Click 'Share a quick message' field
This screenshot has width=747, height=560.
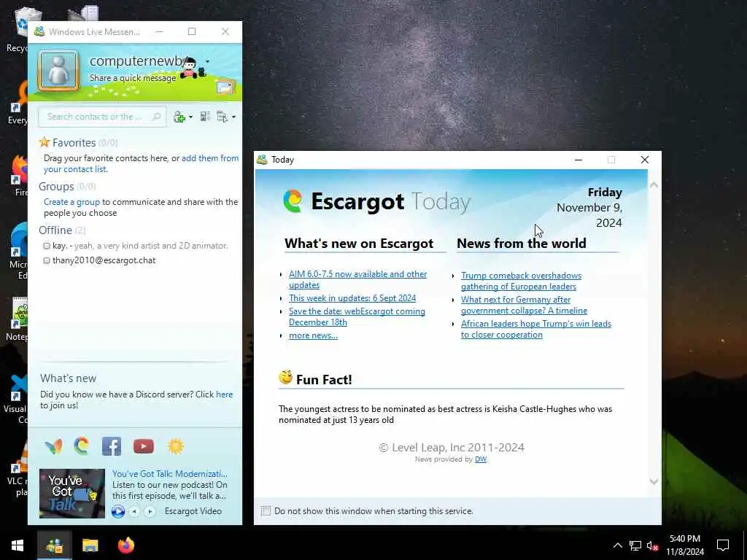[x=133, y=78]
